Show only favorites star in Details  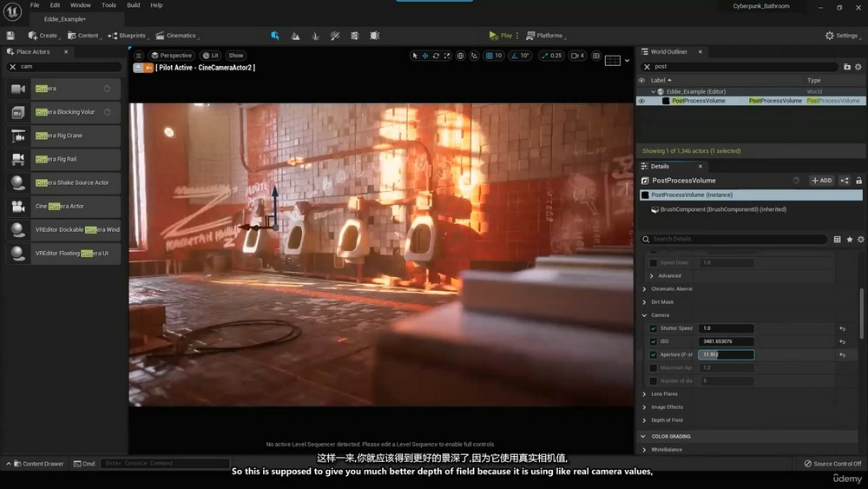pyautogui.click(x=849, y=239)
